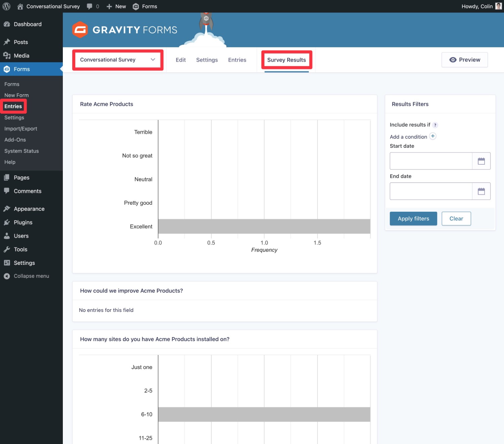
Task: Click the Forms sidebar icon
Action: coord(7,69)
